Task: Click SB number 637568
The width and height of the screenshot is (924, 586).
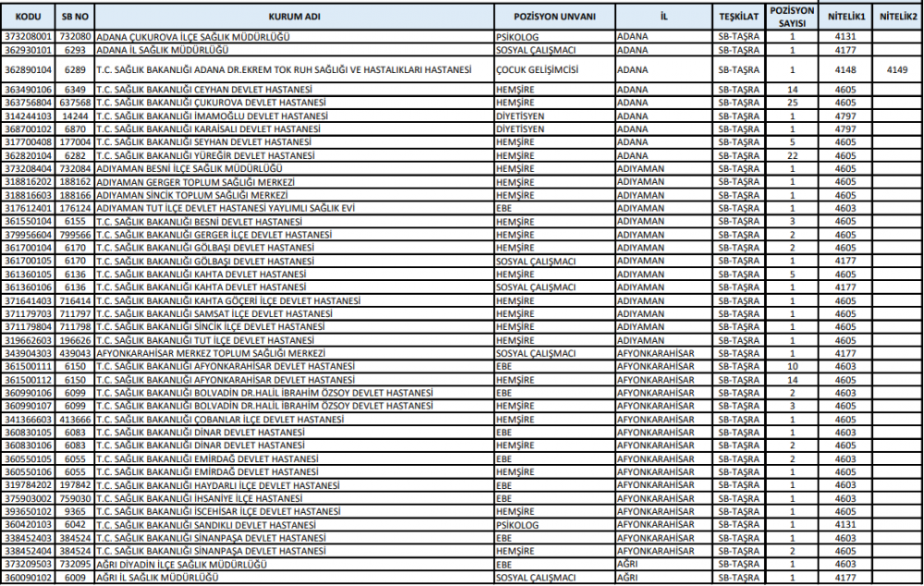Action: tap(75, 103)
